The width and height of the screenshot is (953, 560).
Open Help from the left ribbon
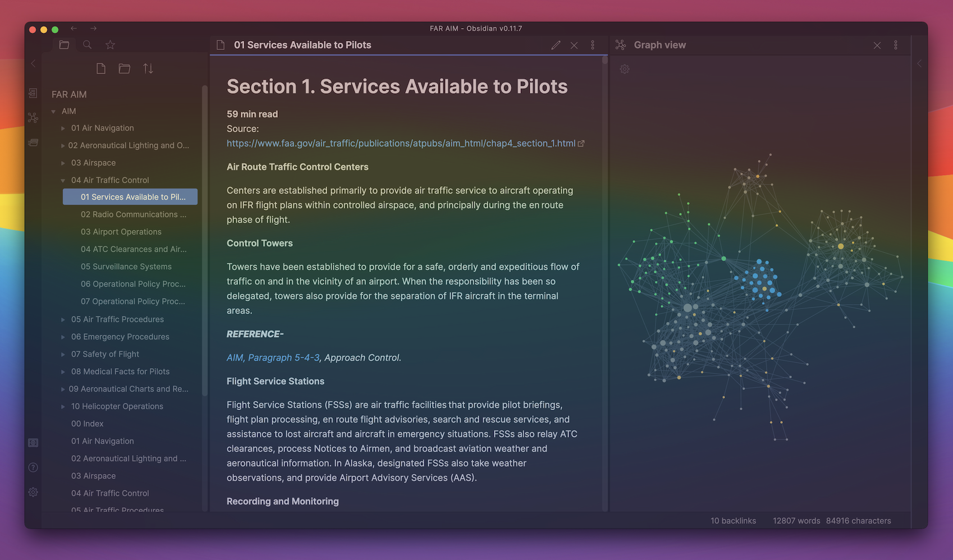33,467
